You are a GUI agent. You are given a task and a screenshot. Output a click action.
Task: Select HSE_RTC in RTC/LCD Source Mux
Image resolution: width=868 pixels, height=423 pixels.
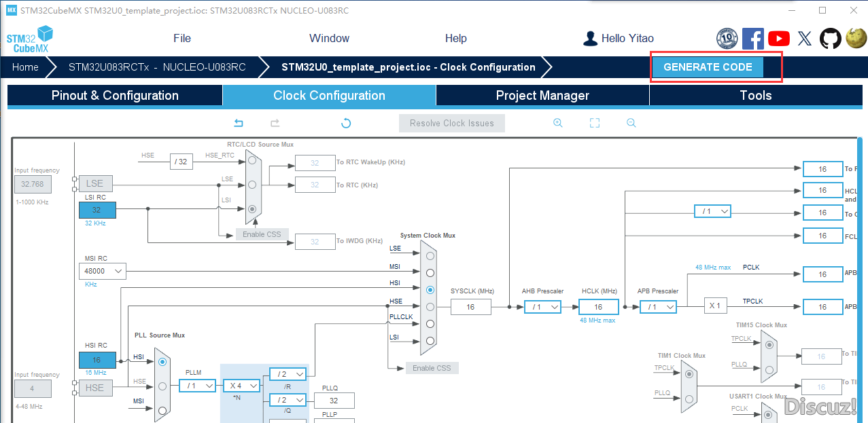[x=253, y=161]
